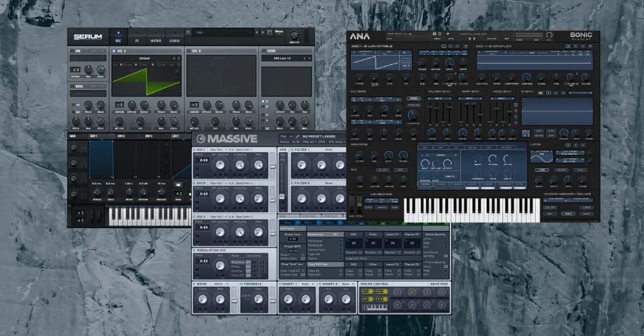Click the filter routing fader in Massive
The width and height of the screenshot is (644, 336).
282,196
